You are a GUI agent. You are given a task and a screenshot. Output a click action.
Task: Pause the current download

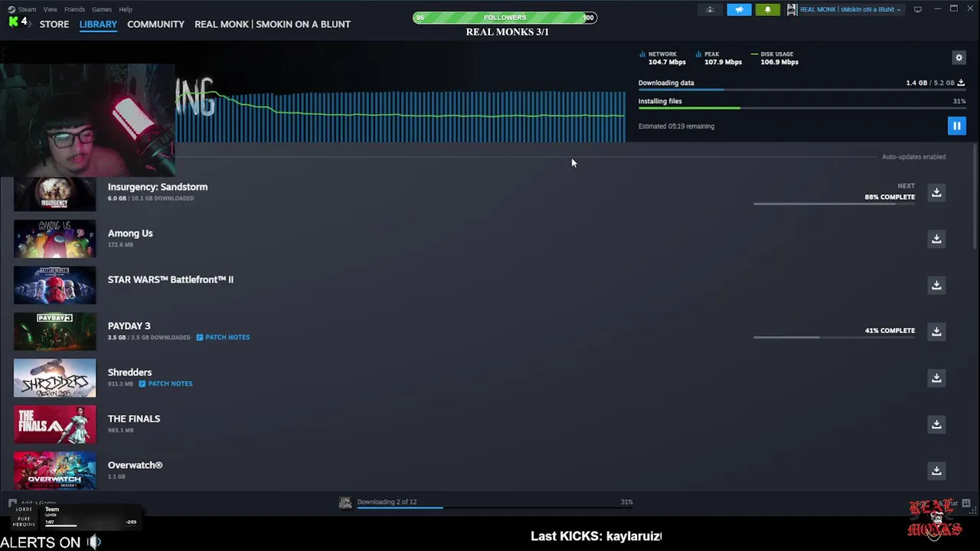tap(956, 126)
